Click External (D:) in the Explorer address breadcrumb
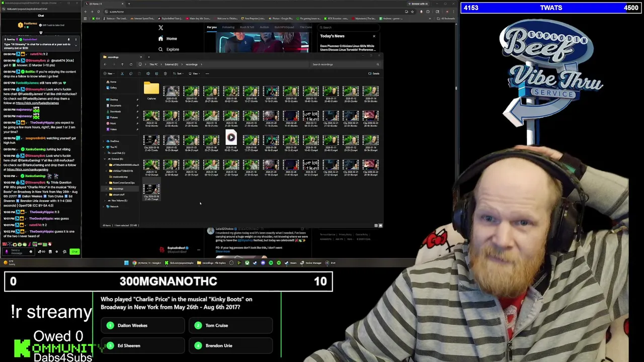This screenshot has width=644, height=362. pos(172,64)
